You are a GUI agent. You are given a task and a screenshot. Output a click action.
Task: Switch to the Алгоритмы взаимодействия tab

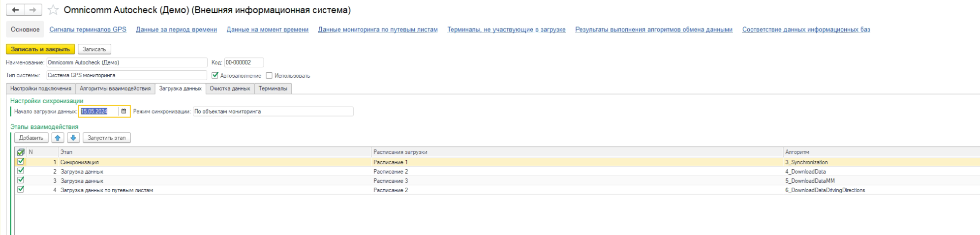[x=115, y=88]
